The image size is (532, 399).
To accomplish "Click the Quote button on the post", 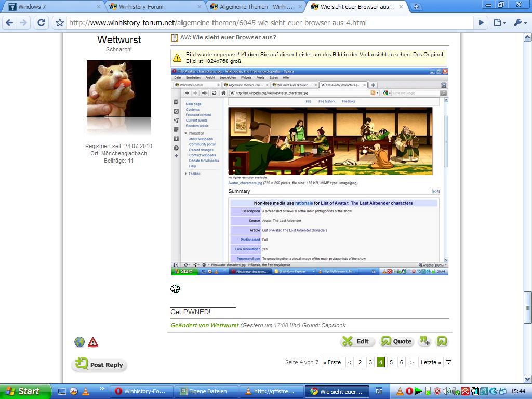I will pos(396,341).
